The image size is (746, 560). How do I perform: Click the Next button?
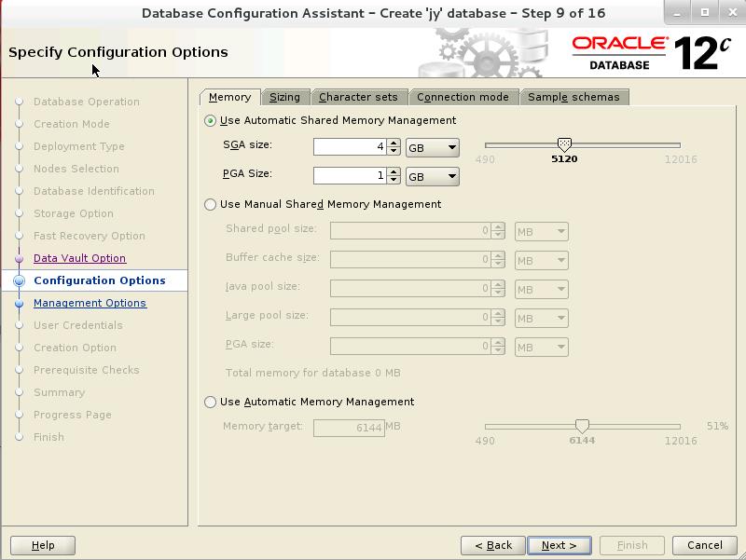click(x=559, y=545)
